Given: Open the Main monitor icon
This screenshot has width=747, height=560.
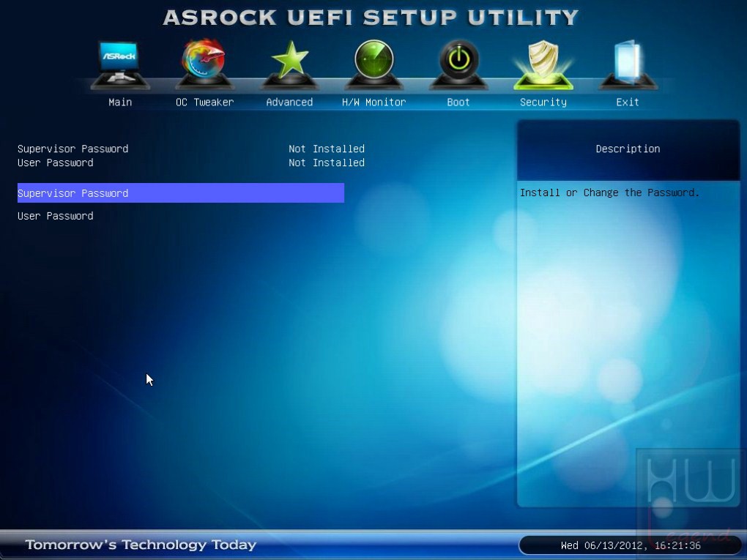Looking at the screenshot, I should (119, 64).
